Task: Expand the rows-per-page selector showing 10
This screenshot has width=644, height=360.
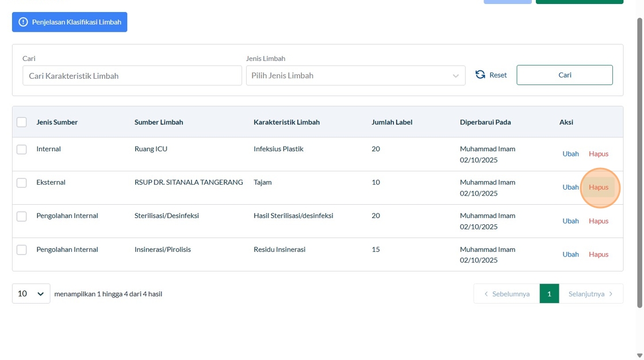Action: [31, 294]
